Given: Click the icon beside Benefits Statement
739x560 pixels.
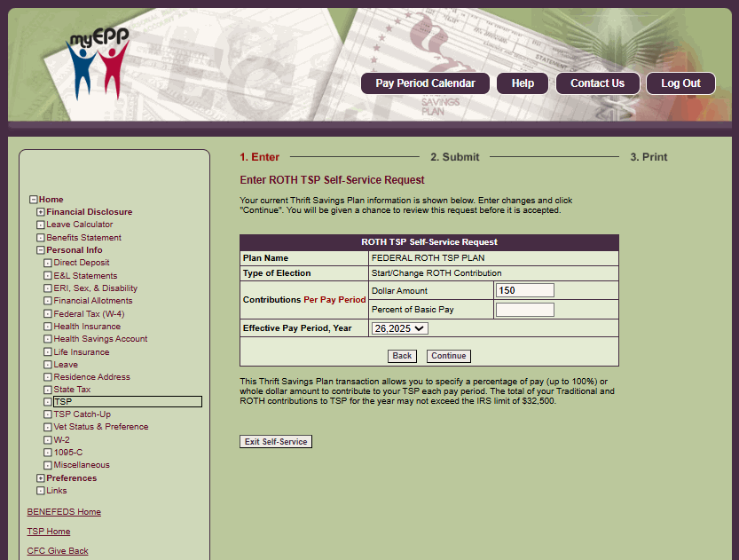Looking at the screenshot, I should tap(41, 238).
